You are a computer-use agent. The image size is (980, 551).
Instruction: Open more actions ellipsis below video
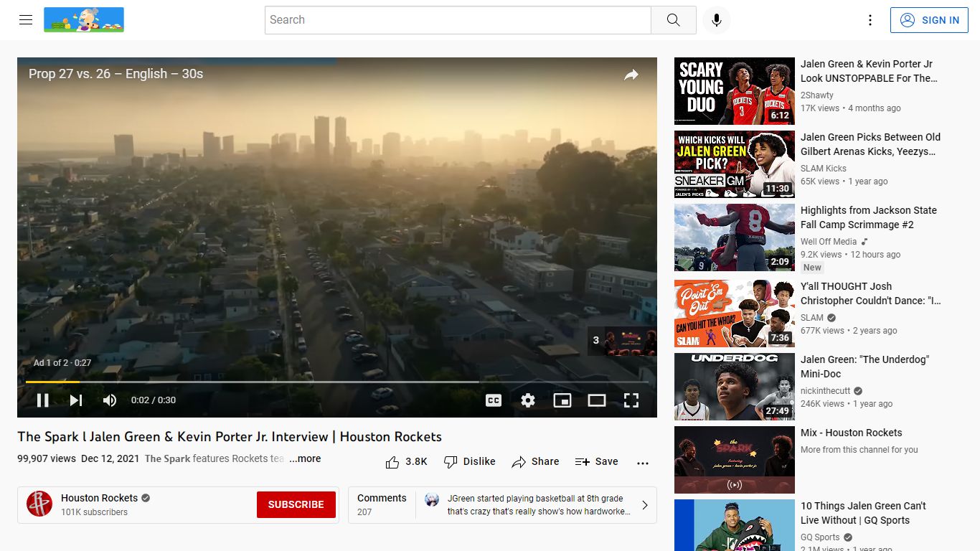click(x=643, y=463)
